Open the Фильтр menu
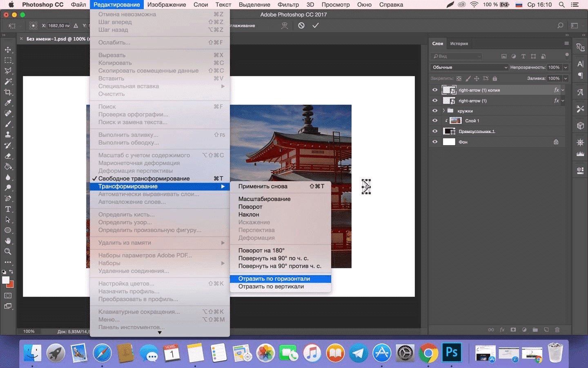The height and width of the screenshot is (368, 588). 288,4
